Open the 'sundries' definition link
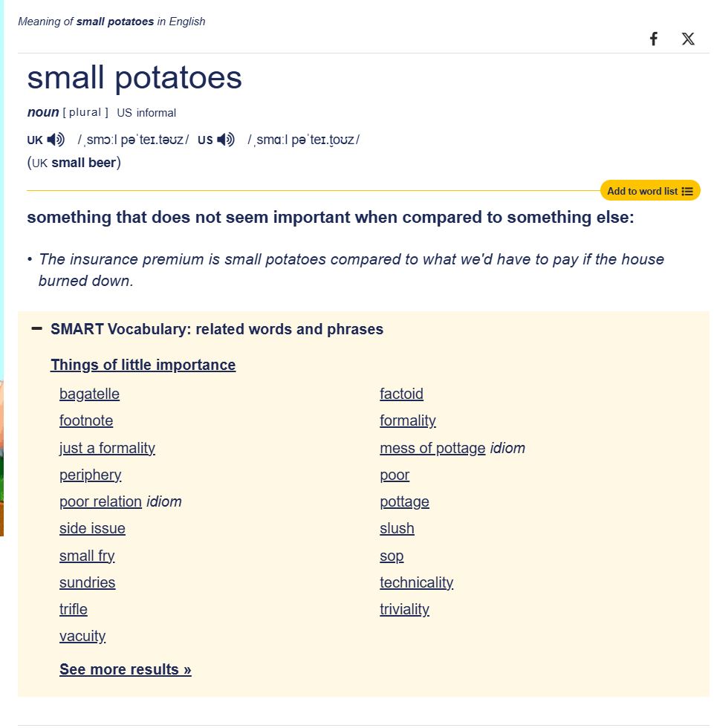The height and width of the screenshot is (728, 717). [x=87, y=582]
